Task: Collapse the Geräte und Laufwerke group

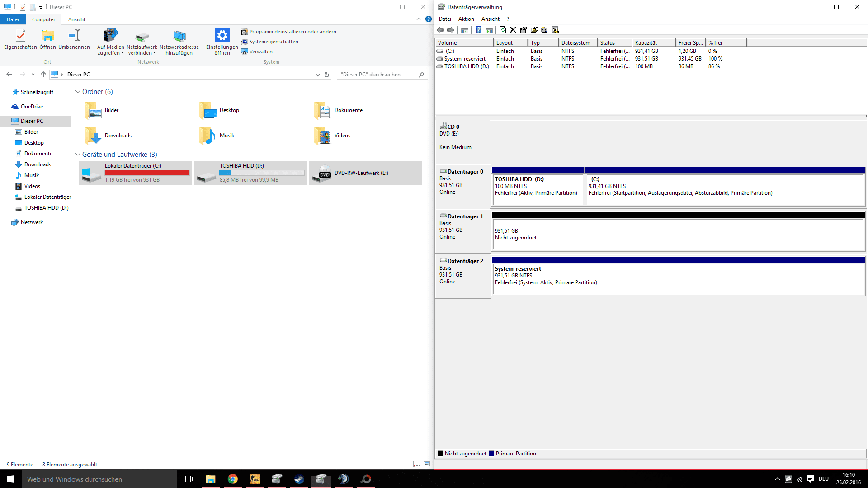Action: [x=78, y=155]
